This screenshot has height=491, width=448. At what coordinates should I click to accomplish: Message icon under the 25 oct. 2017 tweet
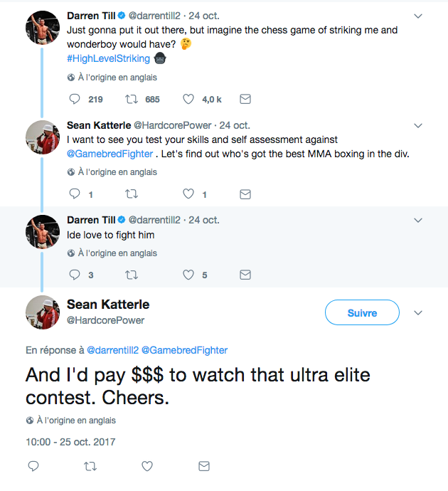click(204, 466)
